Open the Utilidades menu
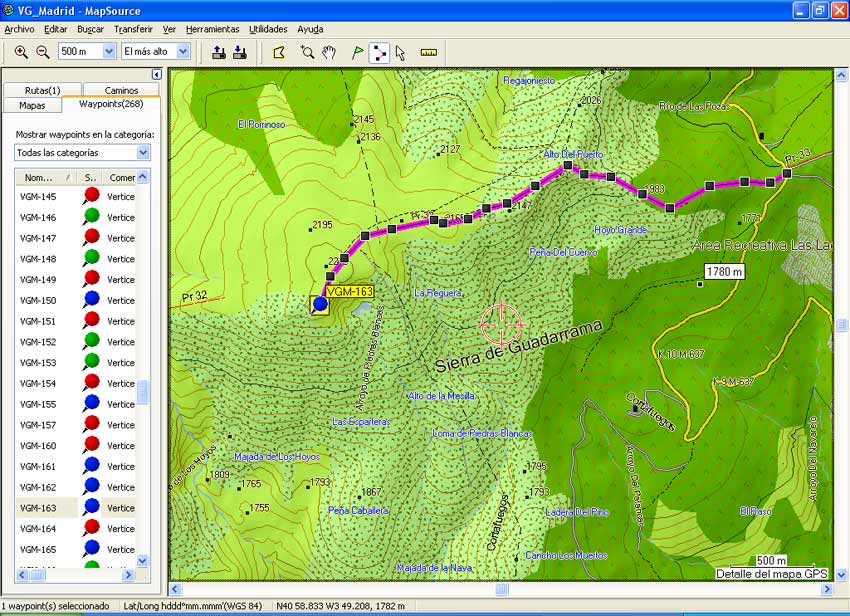The height and width of the screenshot is (616, 850). tap(268, 29)
